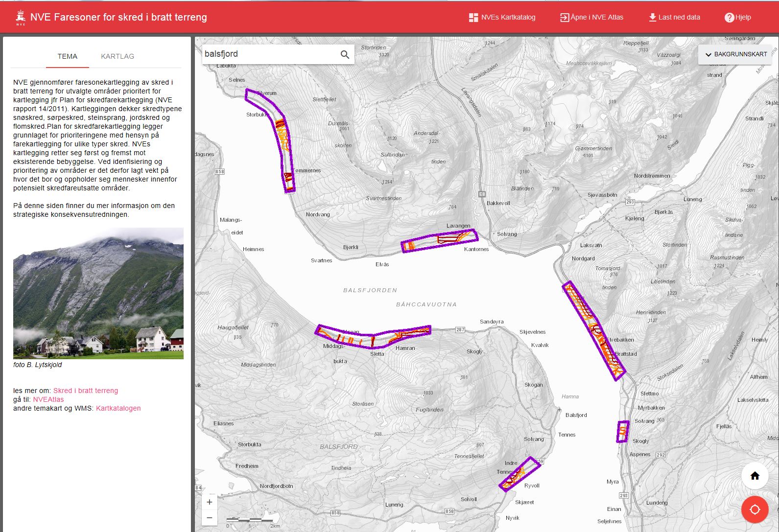Open NVEs Kartkatalog grid icon

[x=473, y=18]
